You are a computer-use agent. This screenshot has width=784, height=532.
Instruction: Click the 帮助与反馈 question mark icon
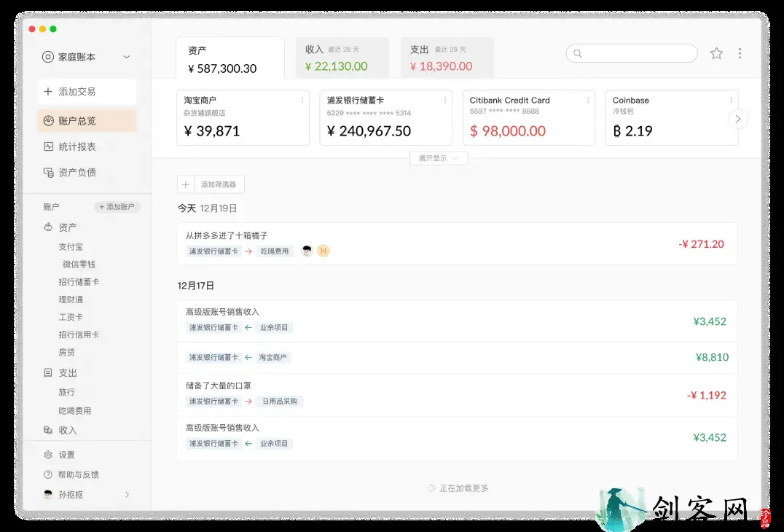(48, 474)
